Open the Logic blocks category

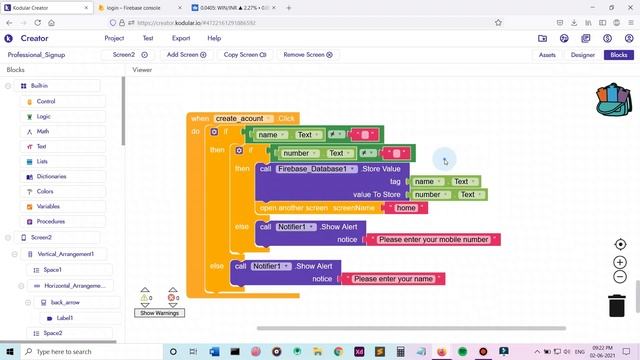click(x=43, y=116)
